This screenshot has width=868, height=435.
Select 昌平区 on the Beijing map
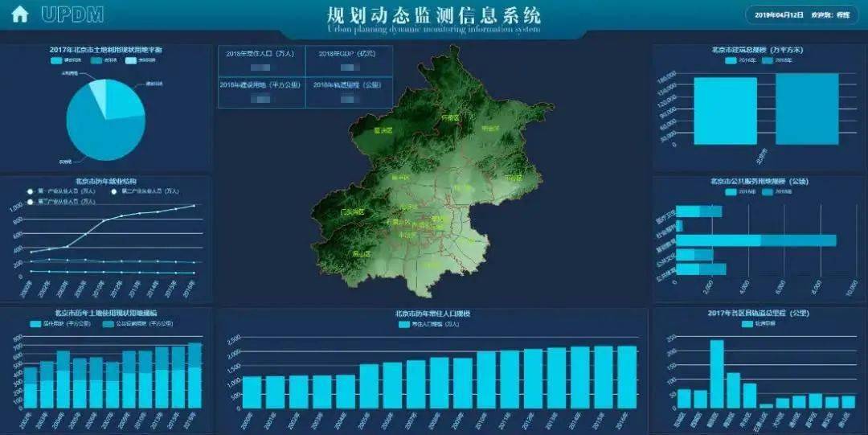pos(401,178)
